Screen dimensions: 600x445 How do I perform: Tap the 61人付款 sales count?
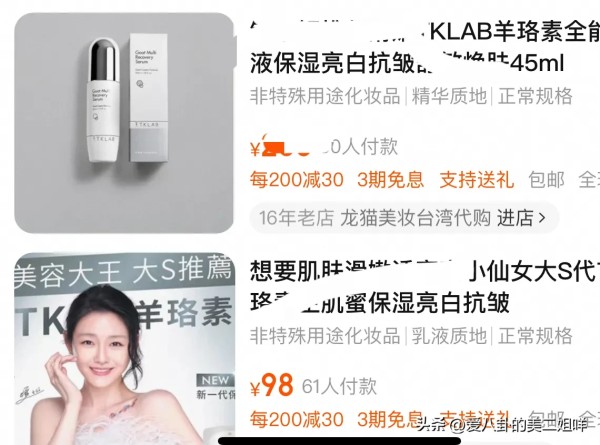pyautogui.click(x=339, y=386)
